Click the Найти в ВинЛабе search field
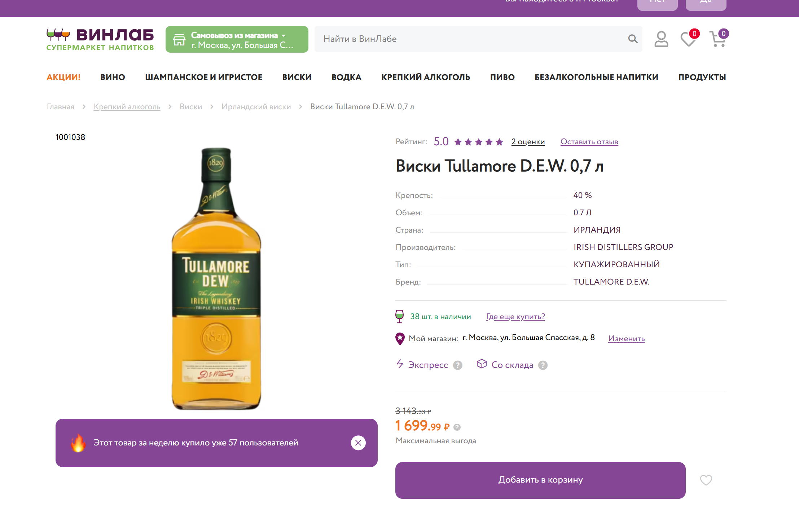 [x=469, y=39]
